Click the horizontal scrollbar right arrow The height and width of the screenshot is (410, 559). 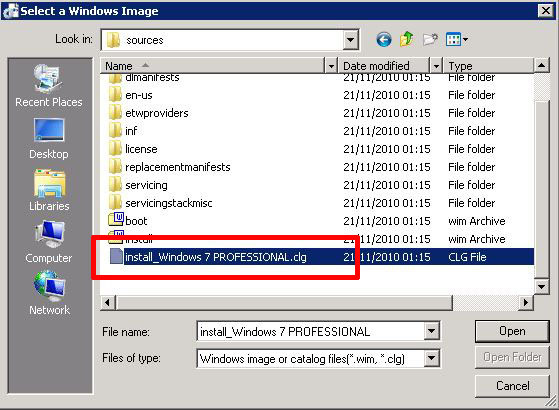525,303
